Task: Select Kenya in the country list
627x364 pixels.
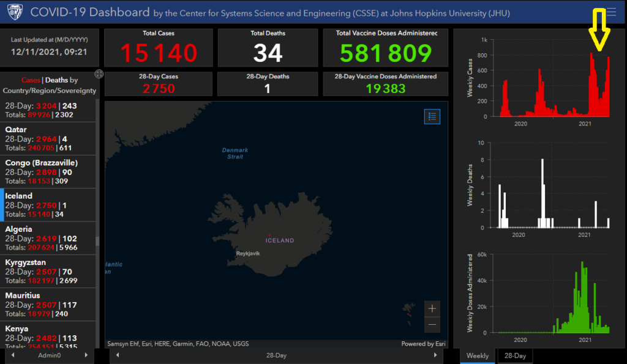Action: click(48, 335)
